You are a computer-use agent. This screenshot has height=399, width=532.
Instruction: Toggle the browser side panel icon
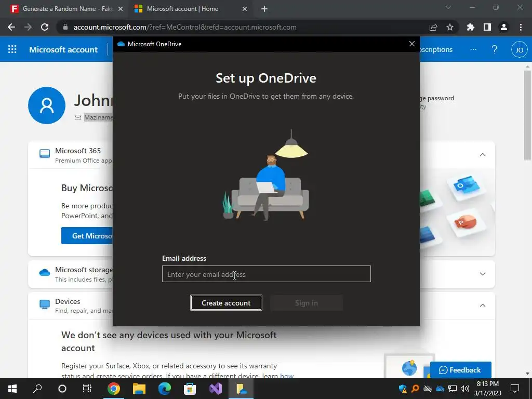point(487,27)
